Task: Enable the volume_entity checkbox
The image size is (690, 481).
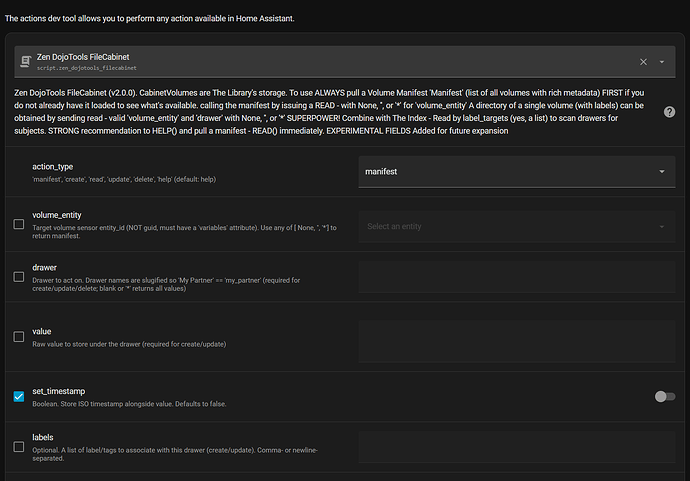Action: click(x=19, y=224)
